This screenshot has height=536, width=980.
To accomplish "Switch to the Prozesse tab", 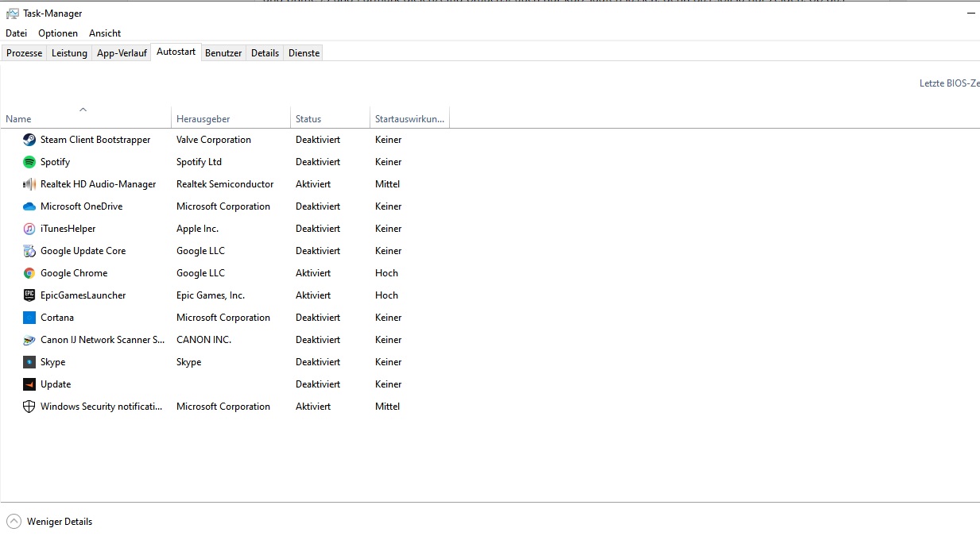I will [25, 53].
